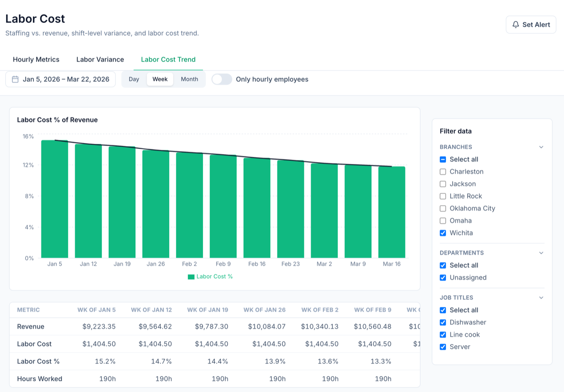Screen dimensions: 564x392
Task: Collapse the Departments filter section
Action: [x=541, y=253]
